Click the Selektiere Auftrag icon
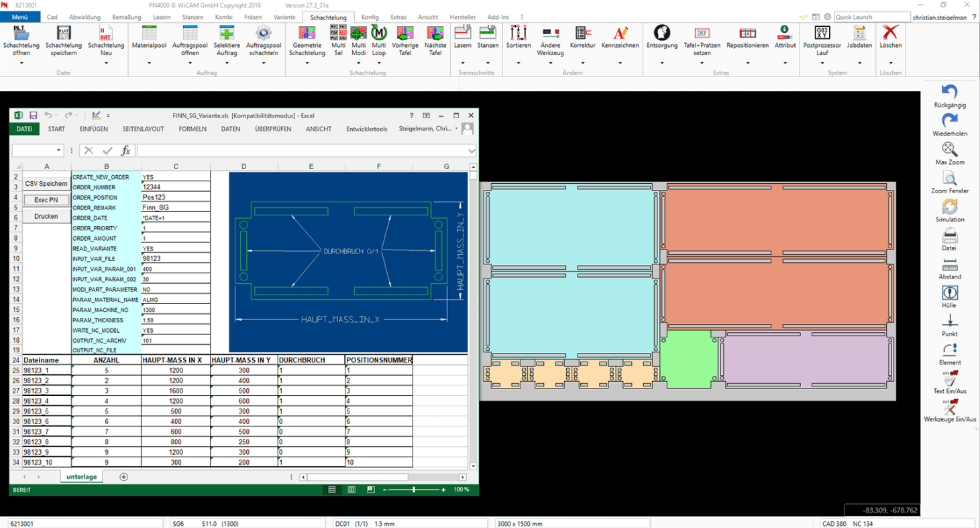This screenshot has height=528, width=980. point(227,32)
